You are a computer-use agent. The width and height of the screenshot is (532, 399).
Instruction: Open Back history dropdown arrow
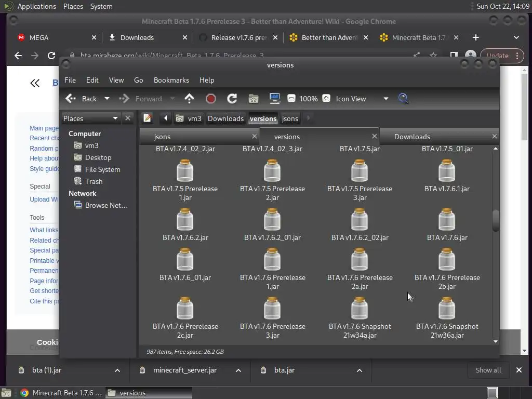pos(107,99)
